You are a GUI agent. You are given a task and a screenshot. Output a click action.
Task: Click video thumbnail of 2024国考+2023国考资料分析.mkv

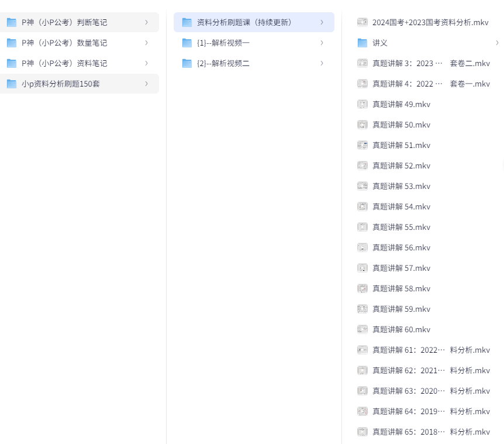click(363, 22)
